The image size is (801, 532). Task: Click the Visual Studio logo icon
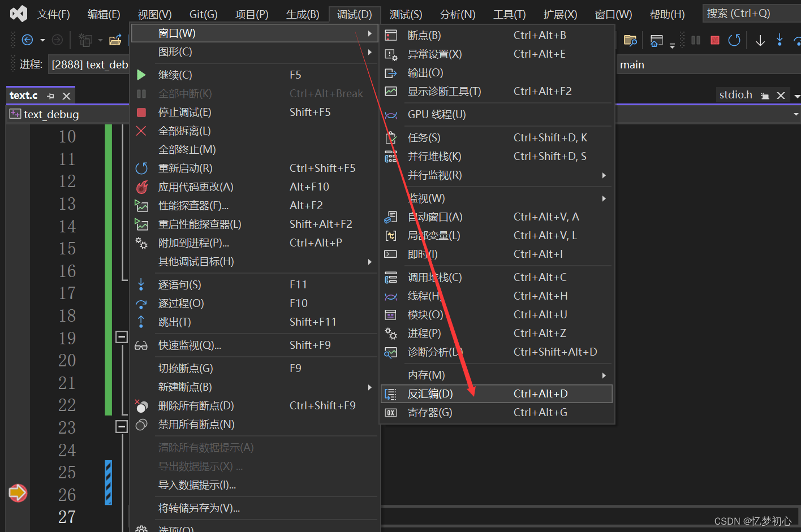(19, 14)
